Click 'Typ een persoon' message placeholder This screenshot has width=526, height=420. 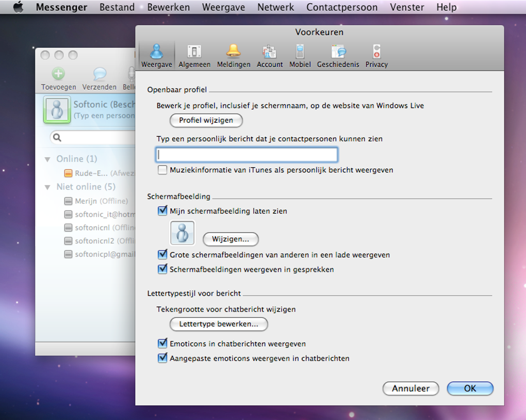(x=104, y=116)
